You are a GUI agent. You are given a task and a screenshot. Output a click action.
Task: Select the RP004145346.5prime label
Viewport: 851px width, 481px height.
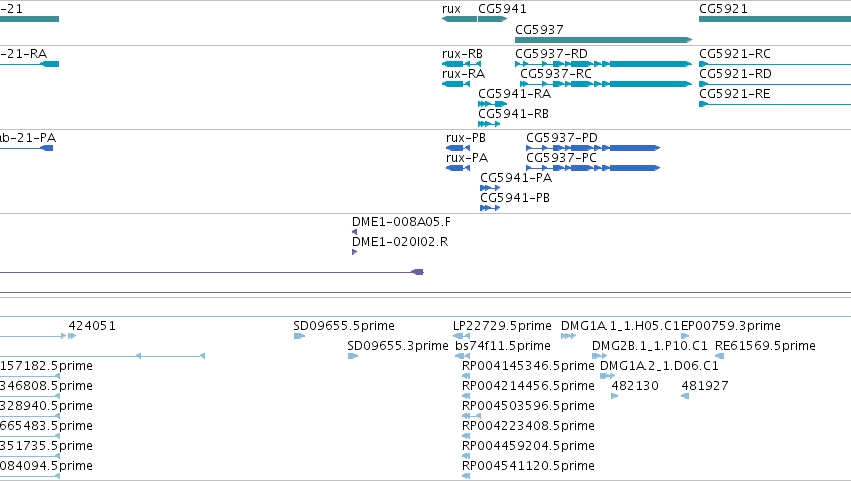[528, 366]
